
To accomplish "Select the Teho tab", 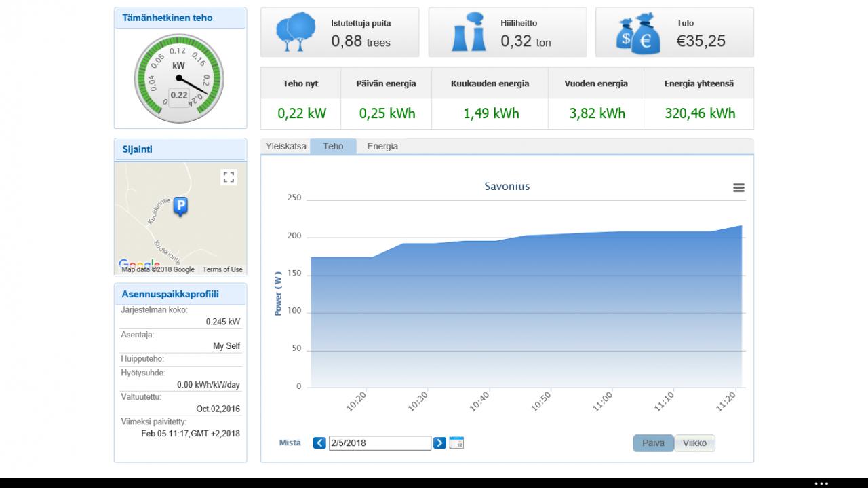I will (333, 147).
